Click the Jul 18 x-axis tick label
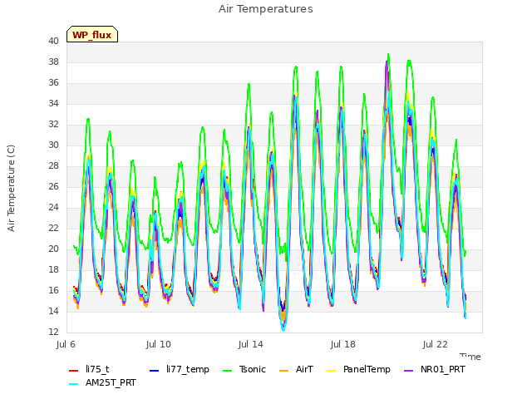 click(x=343, y=345)
